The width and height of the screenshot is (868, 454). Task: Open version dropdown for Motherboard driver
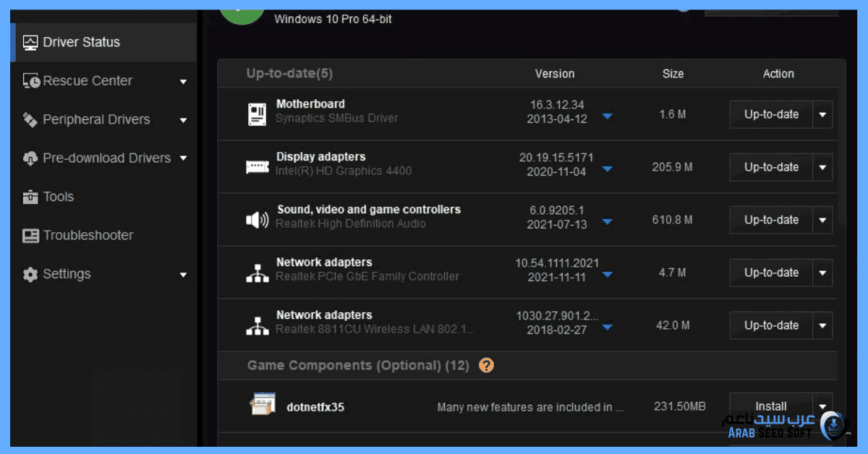(x=608, y=116)
